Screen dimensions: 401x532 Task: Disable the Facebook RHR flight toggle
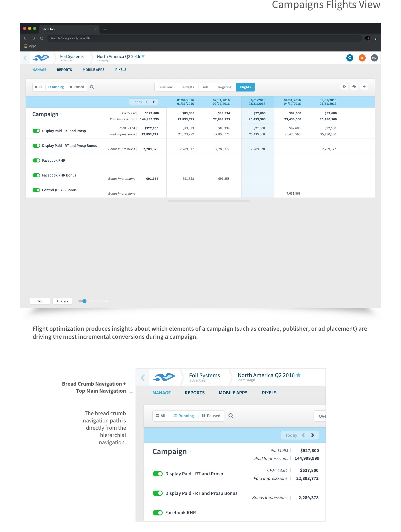36,160
